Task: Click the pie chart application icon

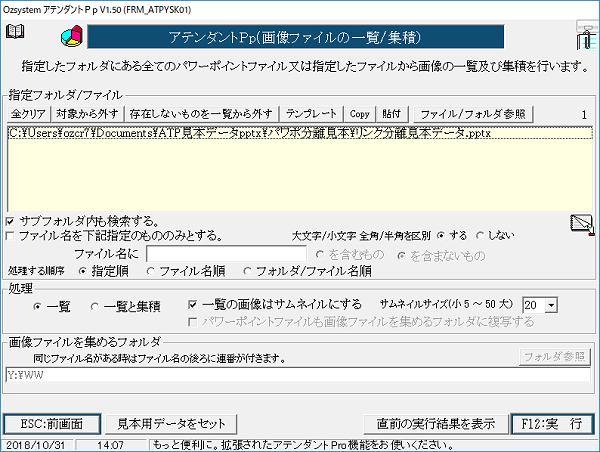Action: [72, 36]
